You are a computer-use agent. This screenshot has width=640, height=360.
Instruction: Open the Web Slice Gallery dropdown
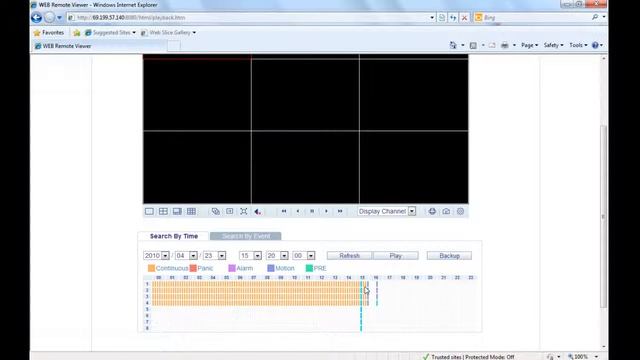point(168,33)
